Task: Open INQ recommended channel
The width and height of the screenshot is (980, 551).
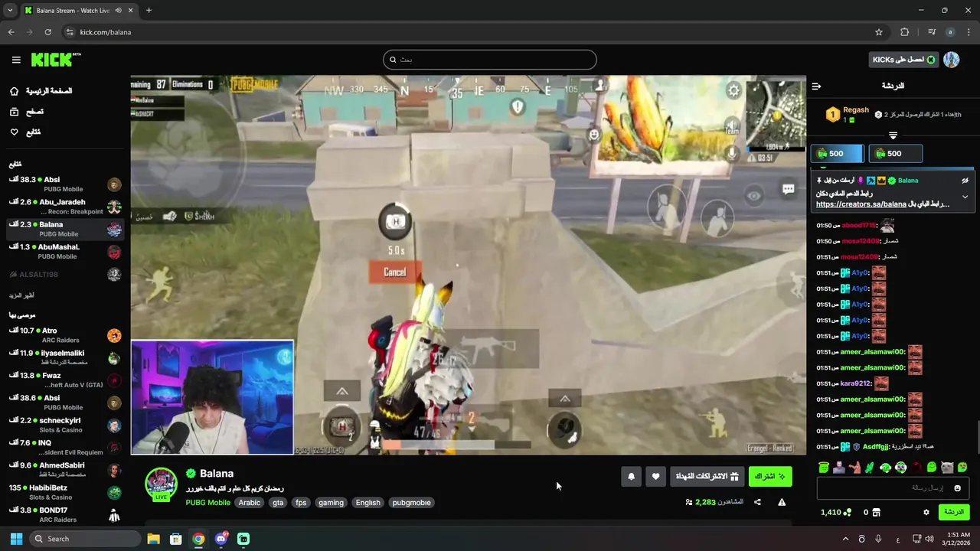Action: 64,447
